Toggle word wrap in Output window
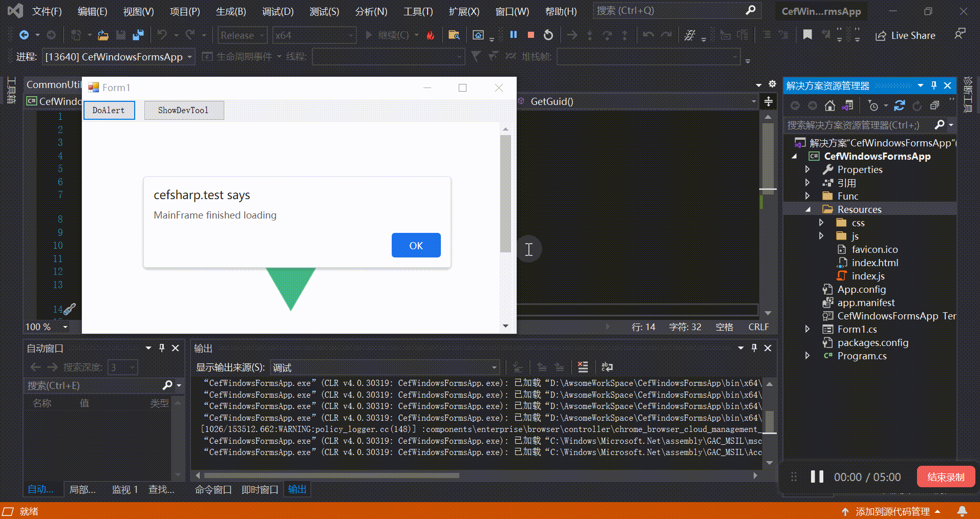The width and height of the screenshot is (980, 519). point(607,367)
